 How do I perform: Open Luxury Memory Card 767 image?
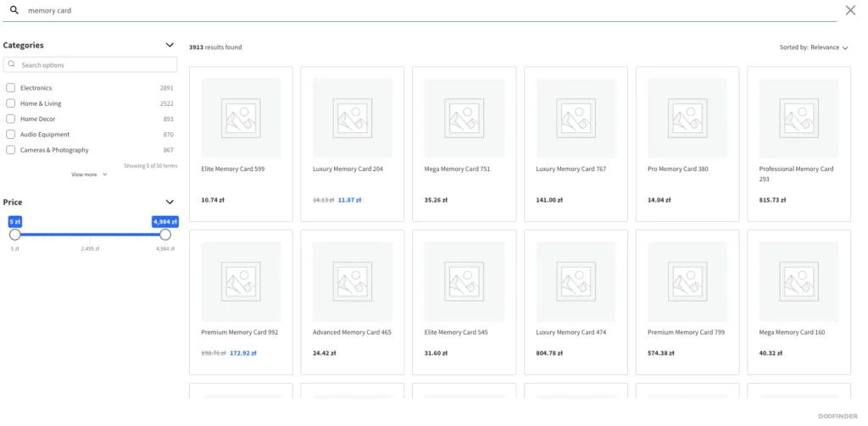pos(576,118)
